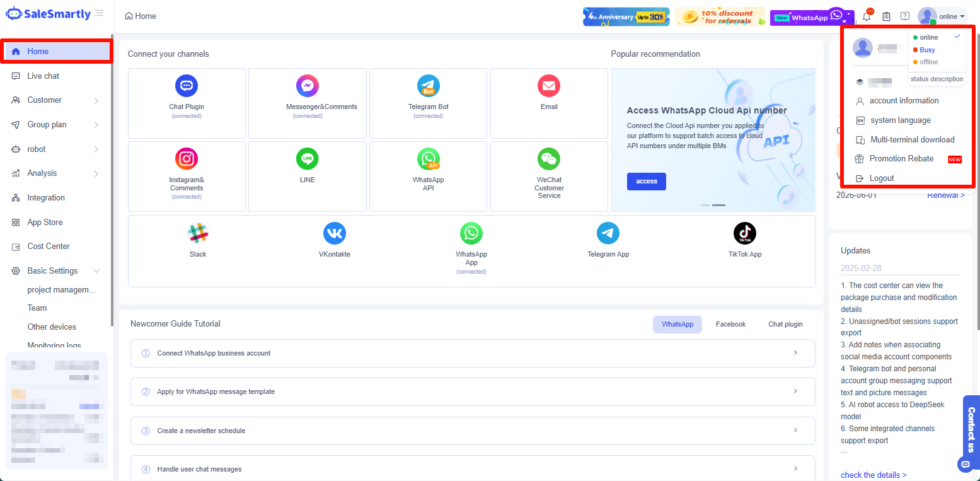Click the Contact us floating button
The width and height of the screenshot is (980, 481).
coord(971,430)
